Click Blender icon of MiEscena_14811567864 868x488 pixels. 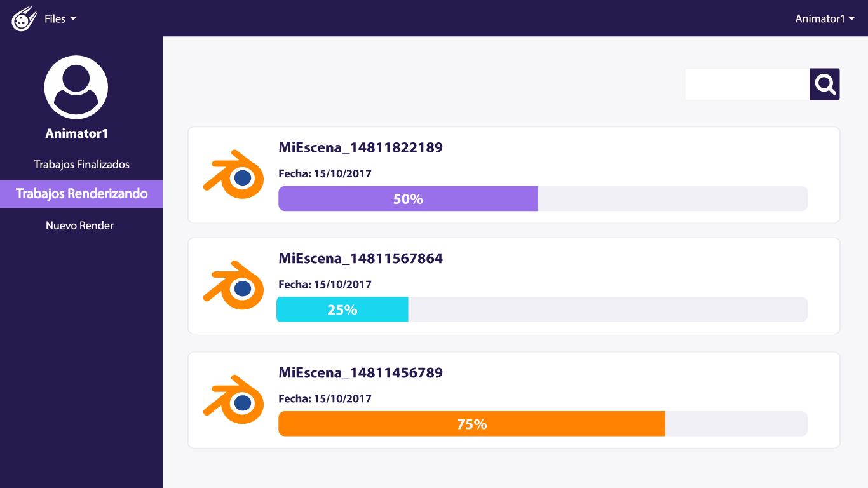234,285
